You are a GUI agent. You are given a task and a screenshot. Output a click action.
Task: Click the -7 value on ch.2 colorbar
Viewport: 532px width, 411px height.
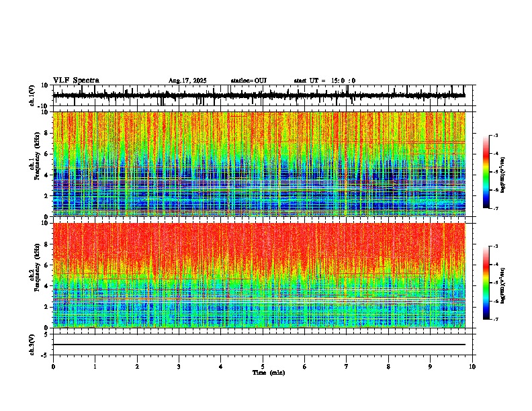[x=496, y=319]
